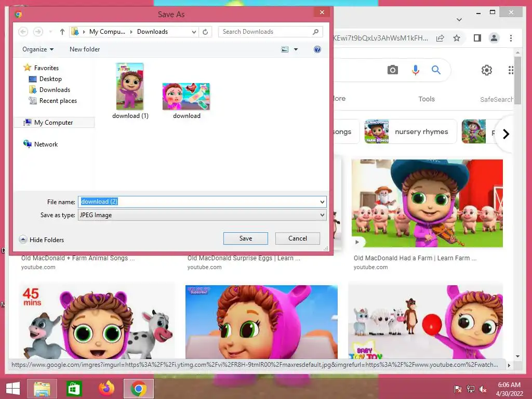Change view with the view icon button
This screenshot has width=532, height=399.
285,49
